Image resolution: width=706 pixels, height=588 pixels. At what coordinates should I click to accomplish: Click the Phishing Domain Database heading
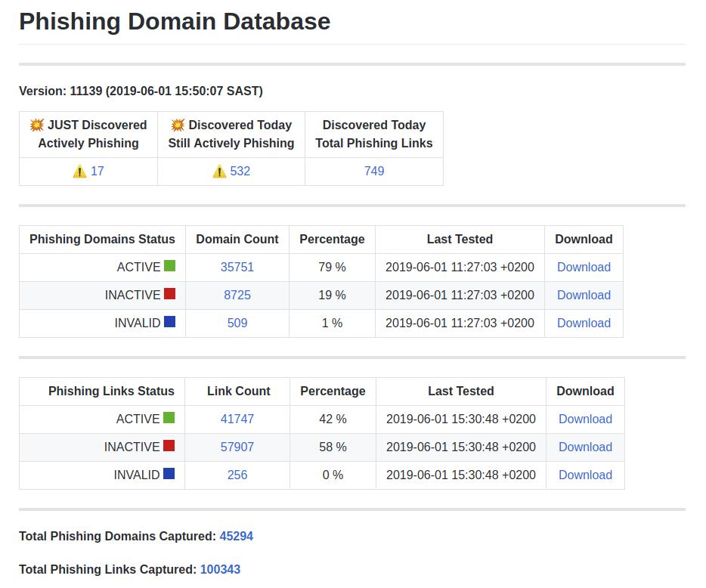175,21
